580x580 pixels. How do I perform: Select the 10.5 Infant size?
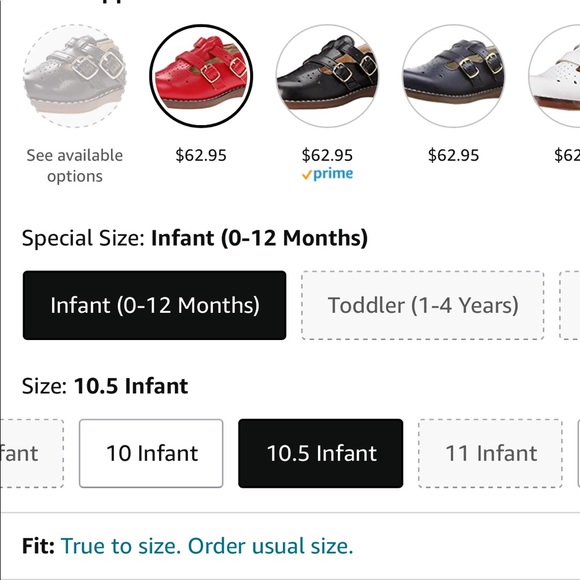[x=321, y=453]
